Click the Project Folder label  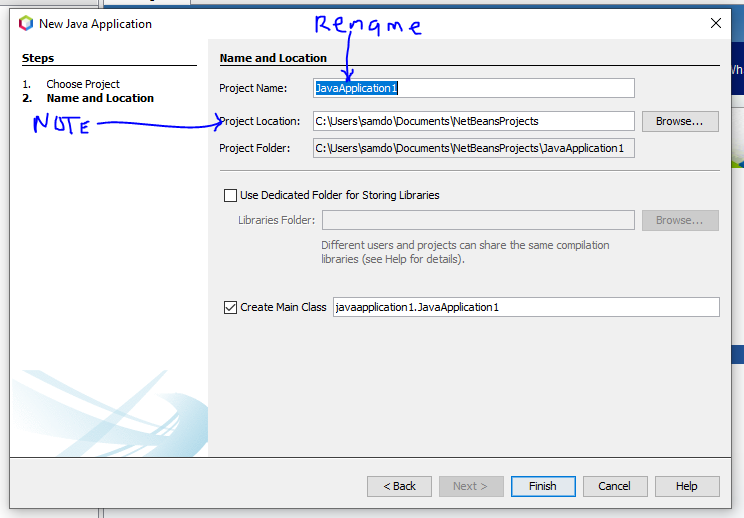[x=254, y=148]
